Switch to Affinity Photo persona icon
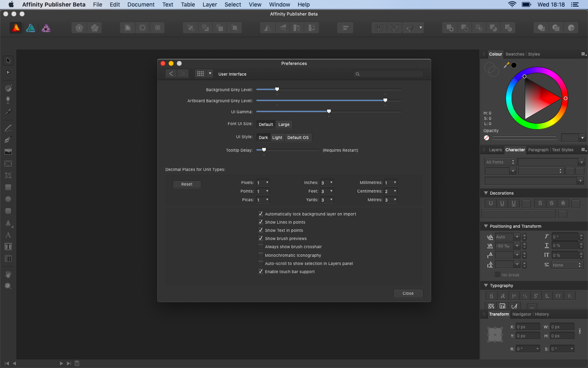This screenshot has height=368, width=588. pyautogui.click(x=46, y=28)
